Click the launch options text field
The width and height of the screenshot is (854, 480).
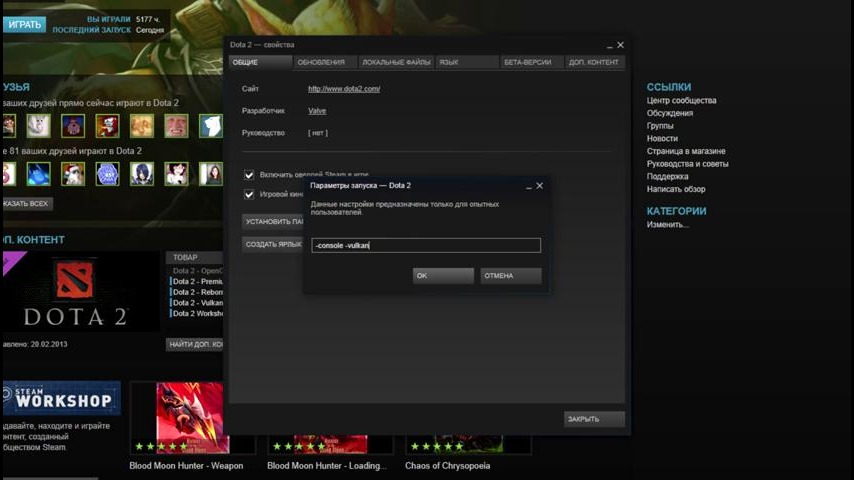[426, 245]
